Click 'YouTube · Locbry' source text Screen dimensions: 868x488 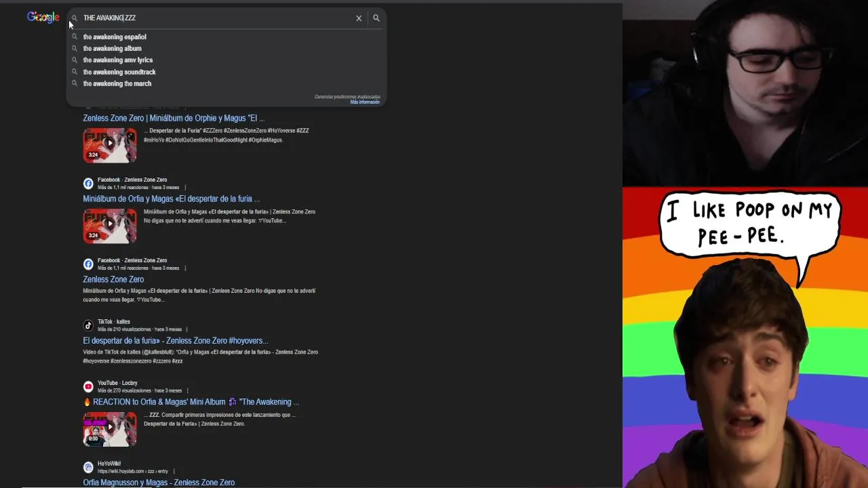pos(117,383)
